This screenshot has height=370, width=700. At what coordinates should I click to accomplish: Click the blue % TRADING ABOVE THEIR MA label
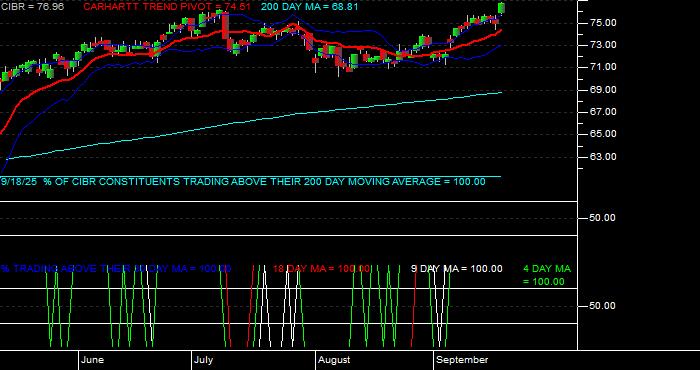coord(116,269)
